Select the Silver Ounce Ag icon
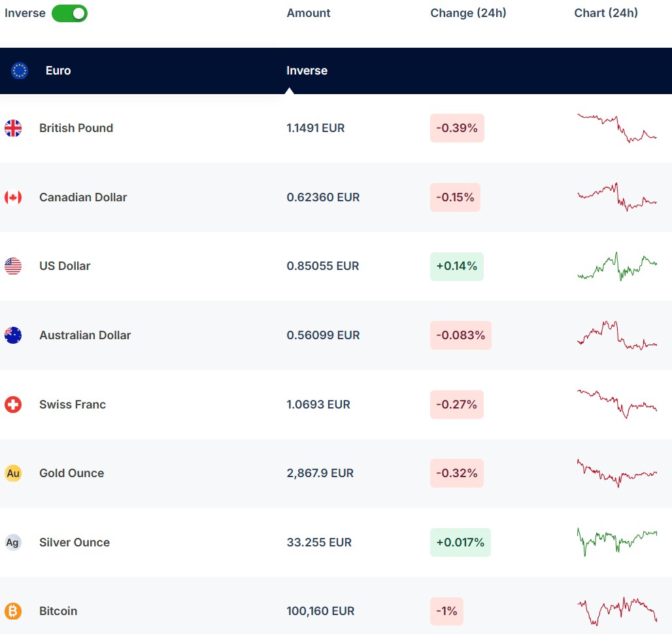This screenshot has width=672, height=634. (x=13, y=542)
